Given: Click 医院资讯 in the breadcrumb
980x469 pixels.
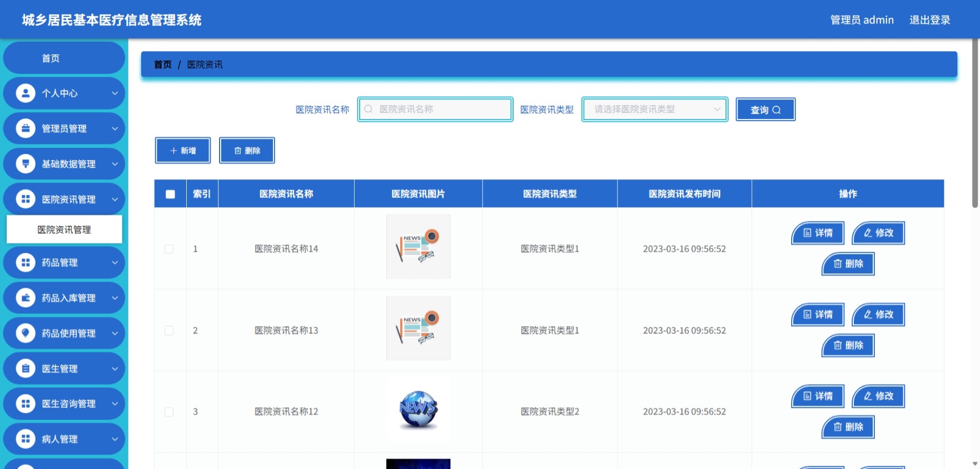Looking at the screenshot, I should click(x=205, y=64).
